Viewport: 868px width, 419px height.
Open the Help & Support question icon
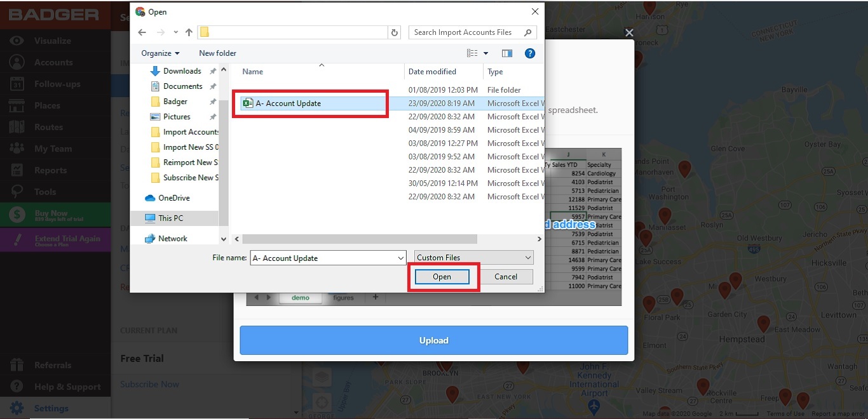pyautogui.click(x=17, y=387)
